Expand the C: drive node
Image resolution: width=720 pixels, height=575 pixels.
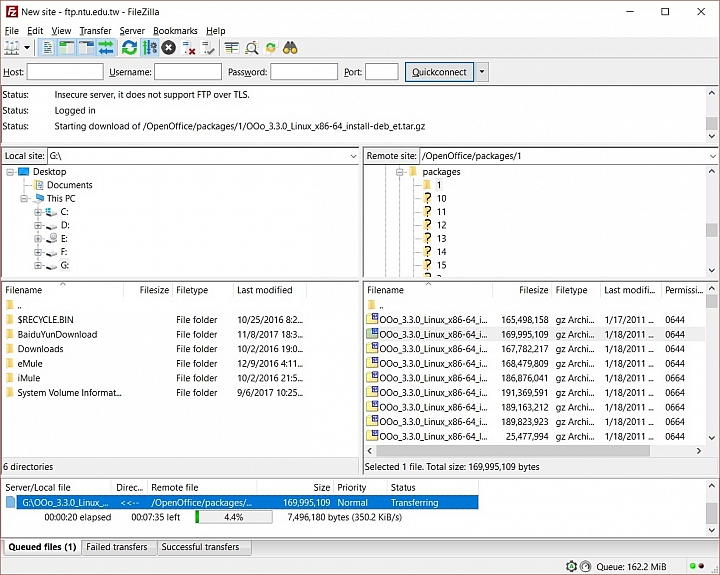click(38, 212)
